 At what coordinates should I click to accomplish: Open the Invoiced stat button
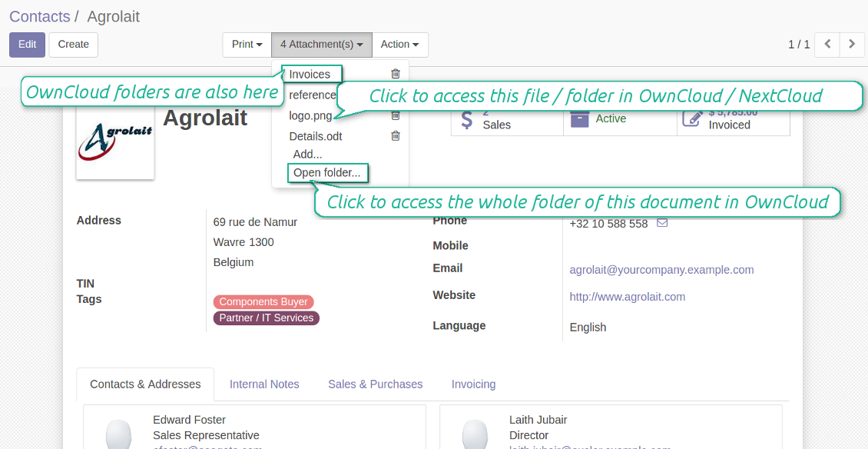[x=734, y=118]
